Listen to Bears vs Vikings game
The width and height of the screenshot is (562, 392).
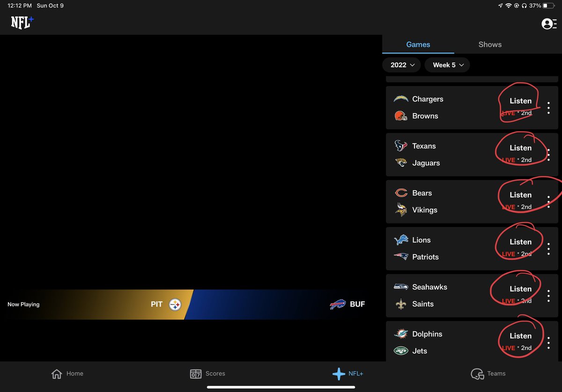pyautogui.click(x=520, y=195)
